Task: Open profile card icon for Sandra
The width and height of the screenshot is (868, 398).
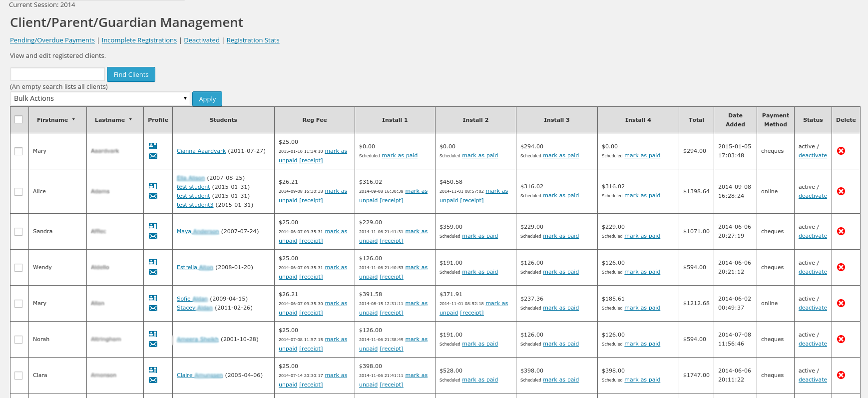Action: tap(153, 226)
